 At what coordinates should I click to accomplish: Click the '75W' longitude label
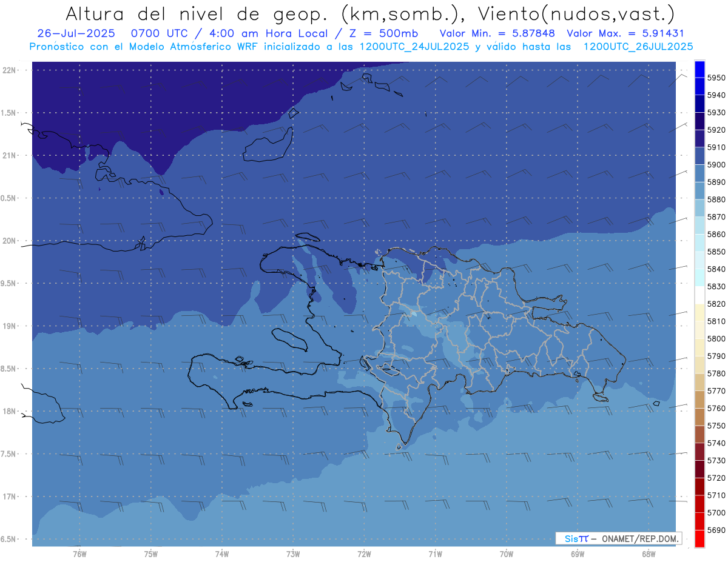(x=151, y=554)
